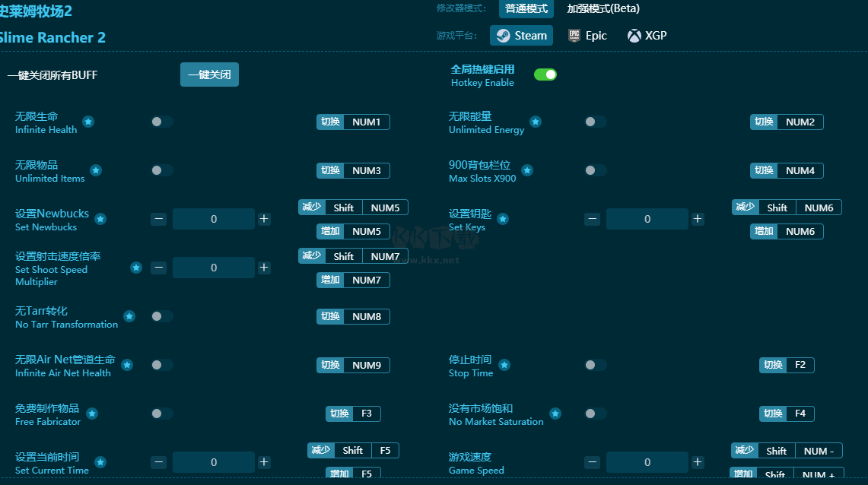The image size is (868, 485).
Task: Decrease Set Current Time value with minus
Action: [x=159, y=462]
